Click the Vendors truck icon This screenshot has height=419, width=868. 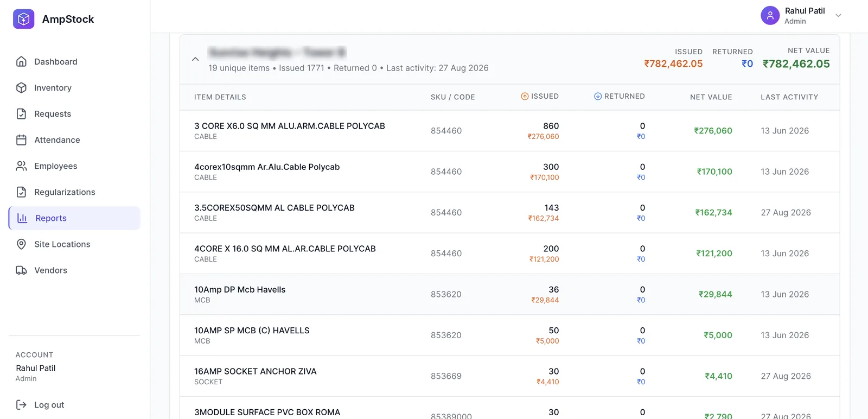tap(21, 270)
